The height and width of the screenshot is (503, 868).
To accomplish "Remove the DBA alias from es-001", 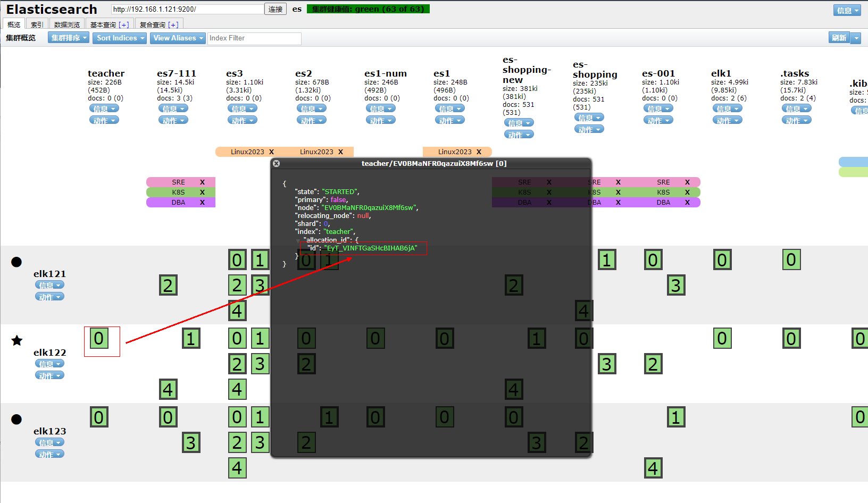I will 687,203.
